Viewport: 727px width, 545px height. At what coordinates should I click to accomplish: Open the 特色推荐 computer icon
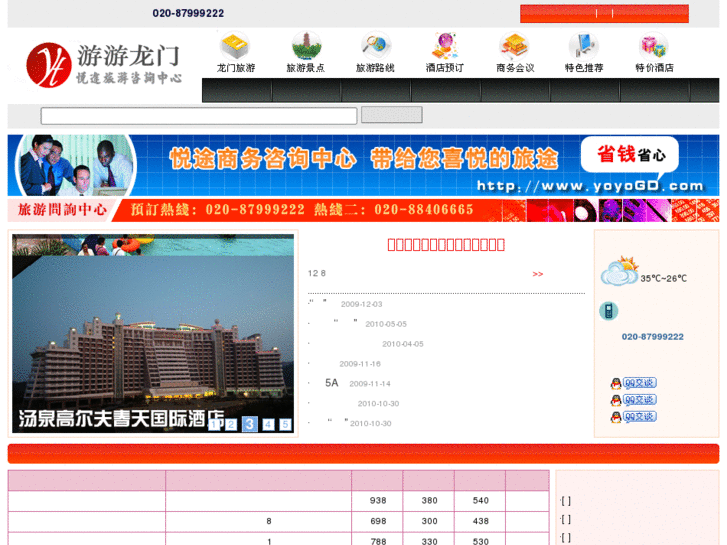584,52
